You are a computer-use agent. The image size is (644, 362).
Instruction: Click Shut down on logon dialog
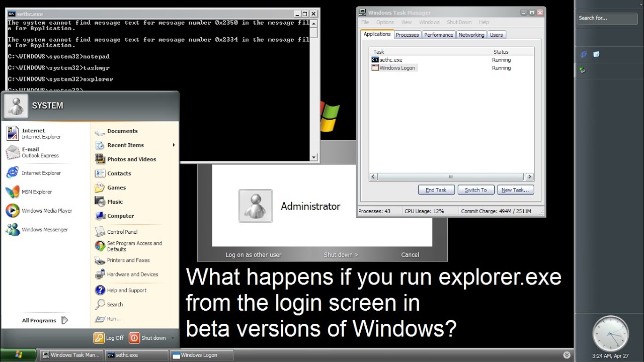click(341, 255)
